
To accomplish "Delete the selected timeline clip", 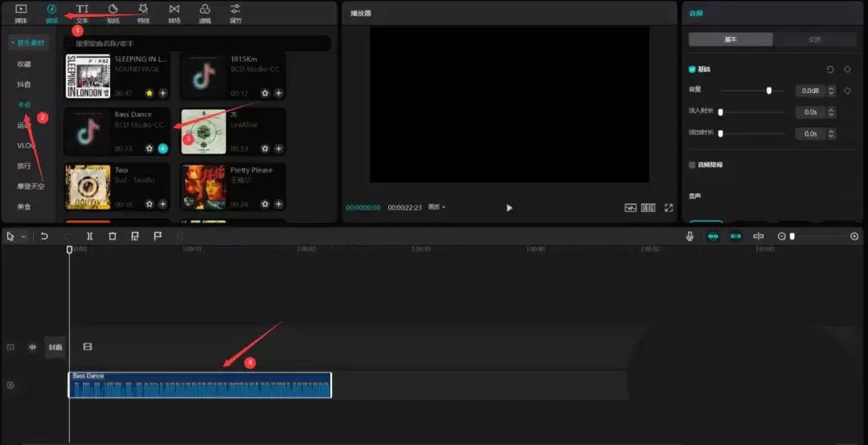I will click(113, 236).
